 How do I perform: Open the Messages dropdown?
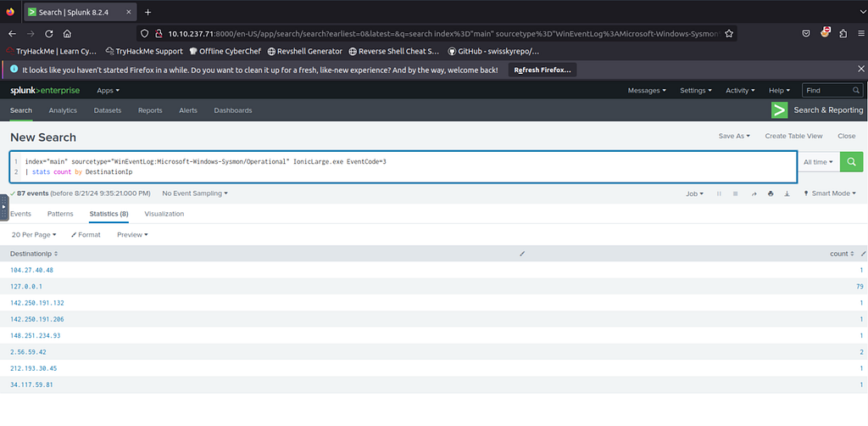647,90
